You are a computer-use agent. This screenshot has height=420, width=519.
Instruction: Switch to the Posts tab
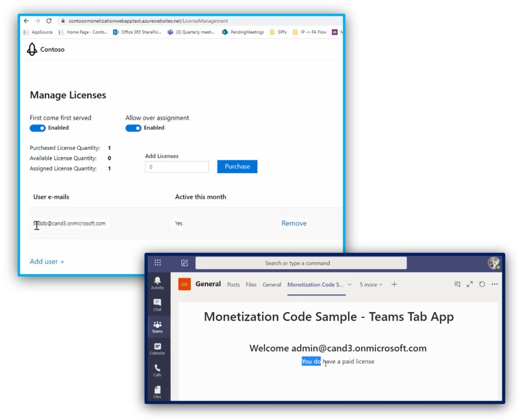click(233, 285)
